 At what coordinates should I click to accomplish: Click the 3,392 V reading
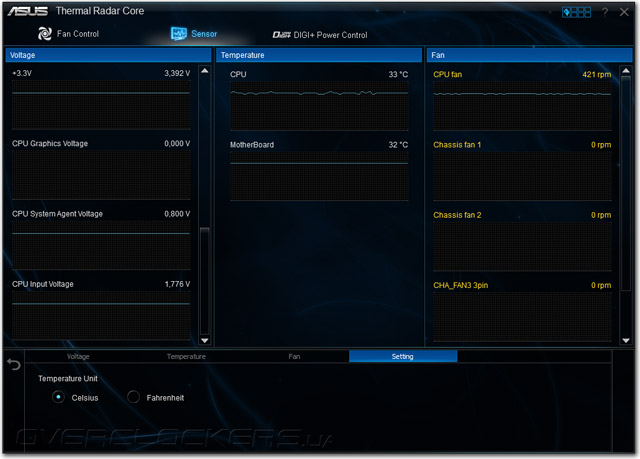(x=177, y=73)
